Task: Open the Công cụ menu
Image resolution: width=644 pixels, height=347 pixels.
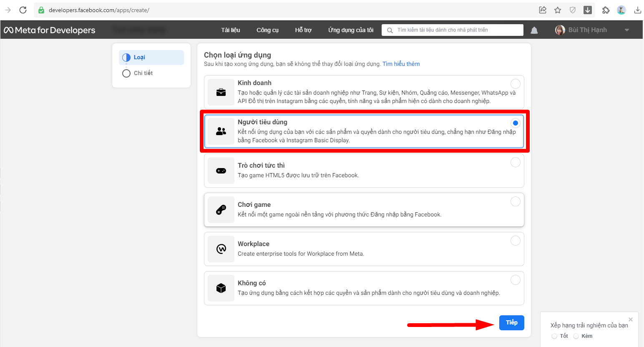Action: pyautogui.click(x=267, y=30)
